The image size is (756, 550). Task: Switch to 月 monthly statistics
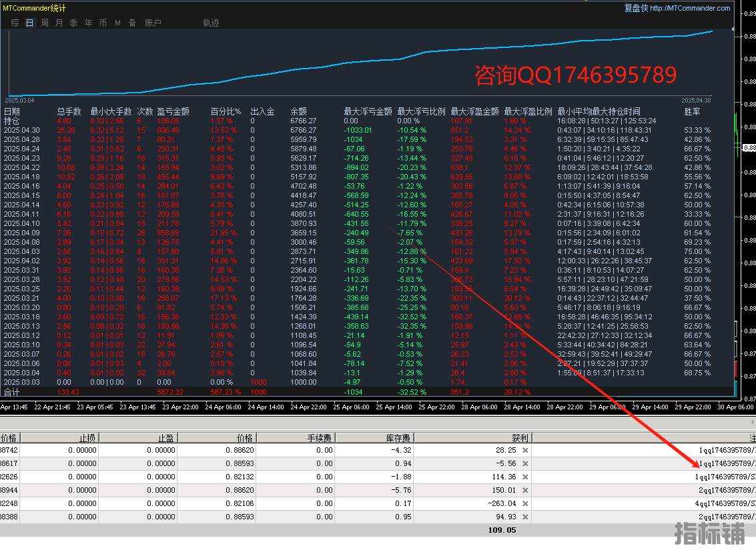[x=59, y=23]
